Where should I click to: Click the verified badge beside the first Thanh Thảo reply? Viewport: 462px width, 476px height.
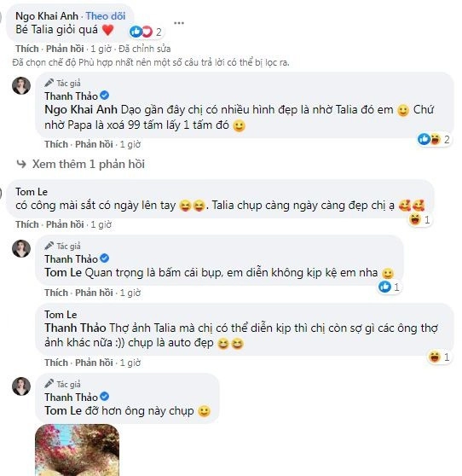(104, 96)
